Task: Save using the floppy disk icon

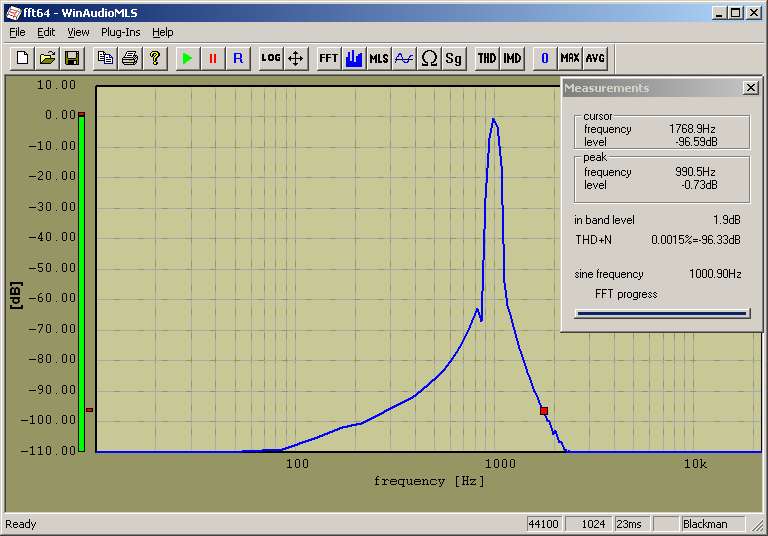Action: (72, 58)
